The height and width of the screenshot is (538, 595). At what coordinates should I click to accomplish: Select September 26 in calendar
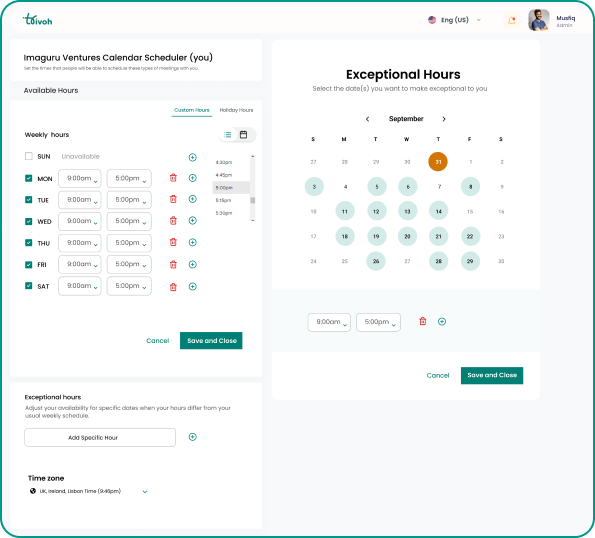[x=376, y=261]
